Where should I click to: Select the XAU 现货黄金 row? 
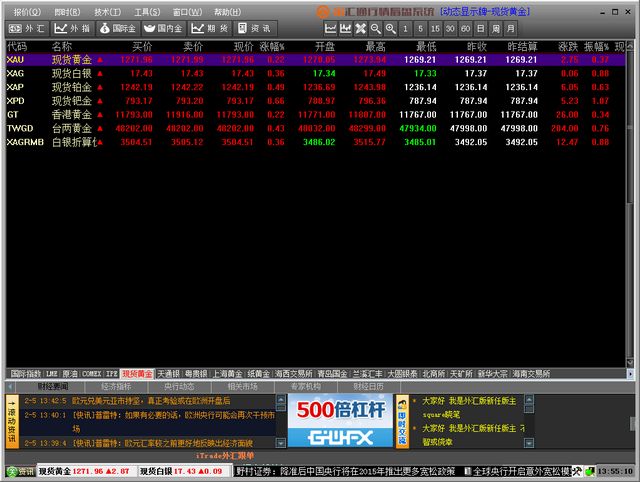click(315, 60)
